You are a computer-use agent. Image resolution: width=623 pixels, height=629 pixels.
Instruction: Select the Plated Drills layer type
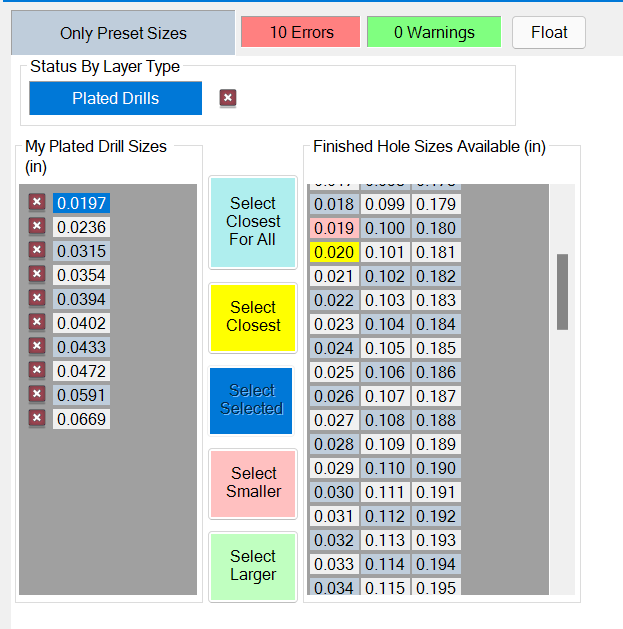click(x=115, y=98)
